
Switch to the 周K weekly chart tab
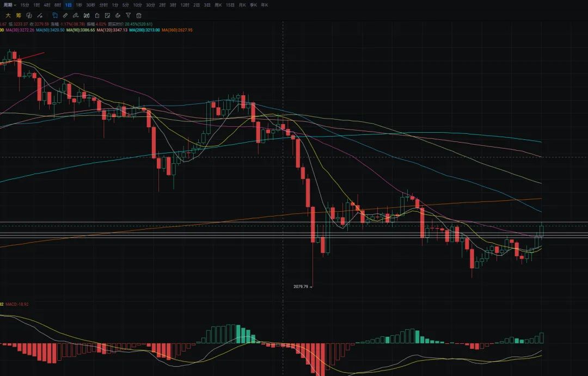pos(217,5)
